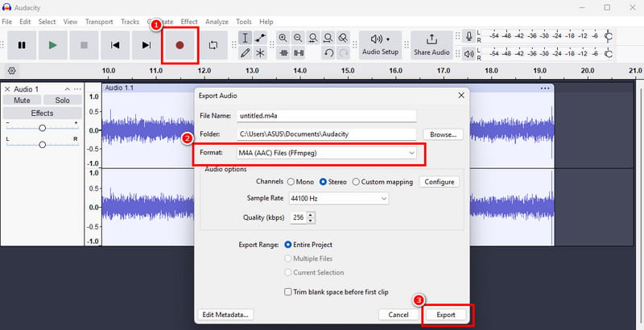Start playback with the Play button
This screenshot has width=644, height=330.
[53, 45]
